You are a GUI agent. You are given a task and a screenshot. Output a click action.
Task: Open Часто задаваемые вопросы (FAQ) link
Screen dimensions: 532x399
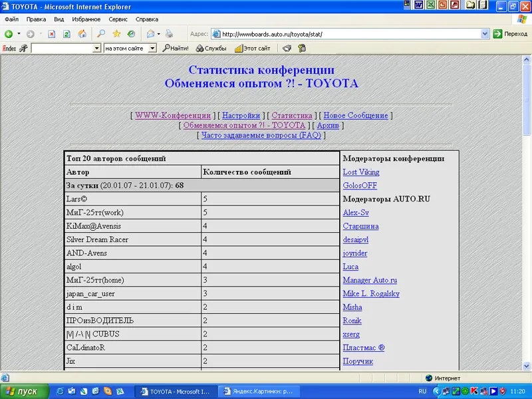point(261,135)
